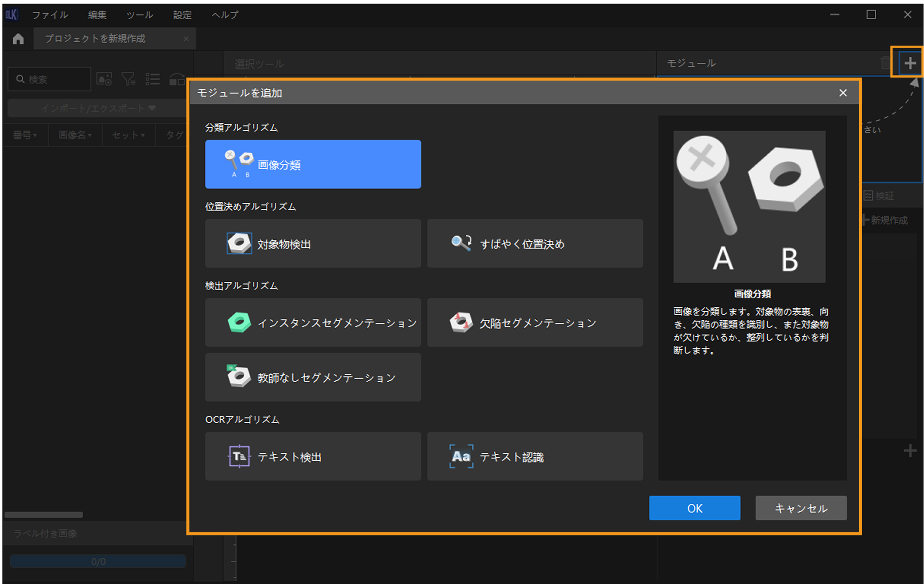Close the モジュールを追加 dialog
This screenshot has height=584, width=924.
click(x=842, y=93)
